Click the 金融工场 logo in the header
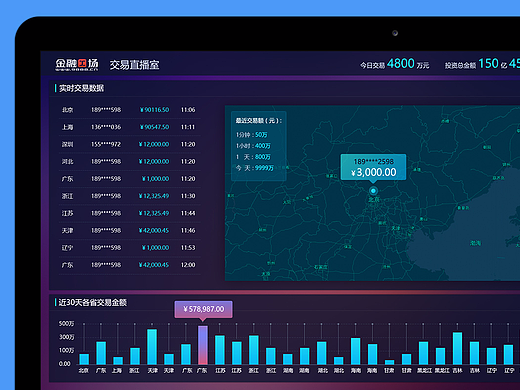The height and width of the screenshot is (390, 520). tap(77, 64)
